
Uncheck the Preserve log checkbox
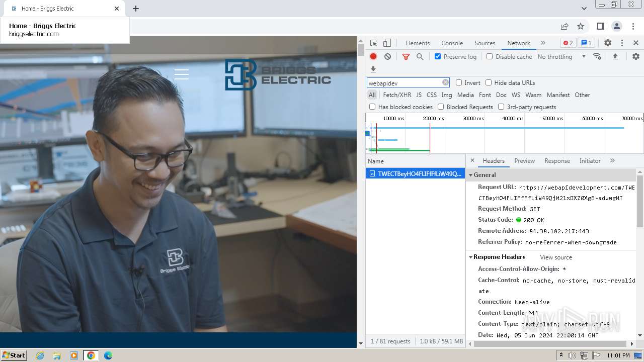438,57
